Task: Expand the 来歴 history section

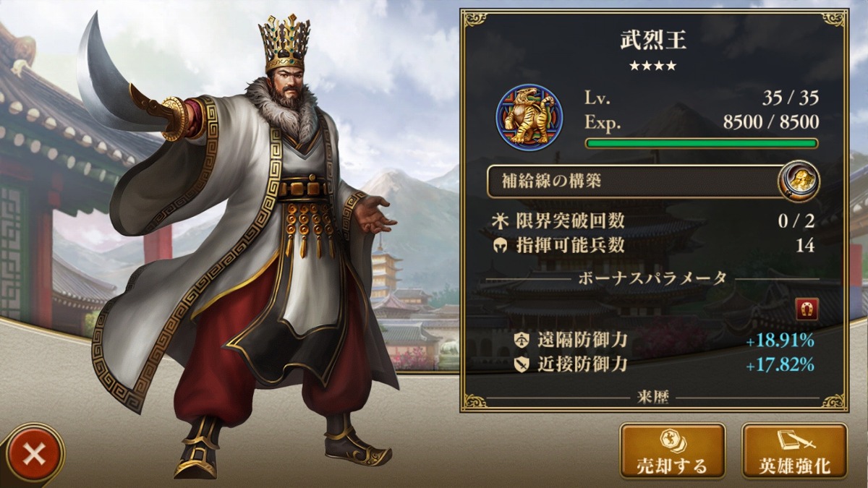Action: pos(653,399)
